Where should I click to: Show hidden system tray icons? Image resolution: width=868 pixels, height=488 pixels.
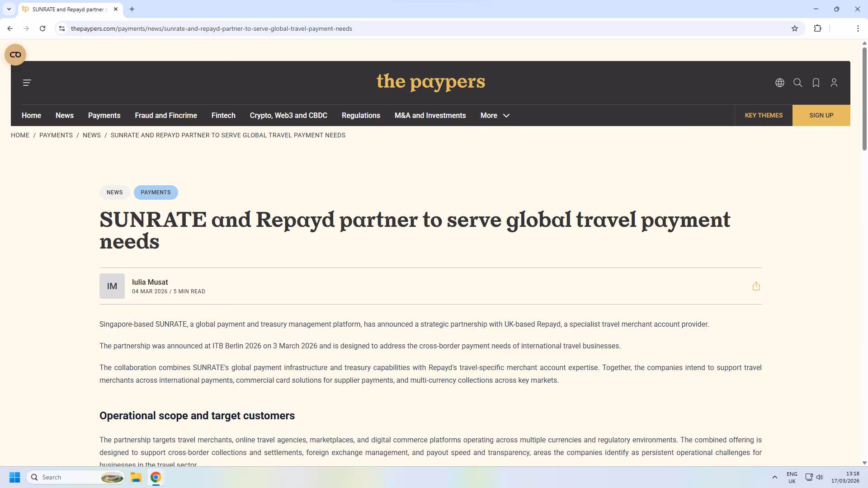[775, 477]
